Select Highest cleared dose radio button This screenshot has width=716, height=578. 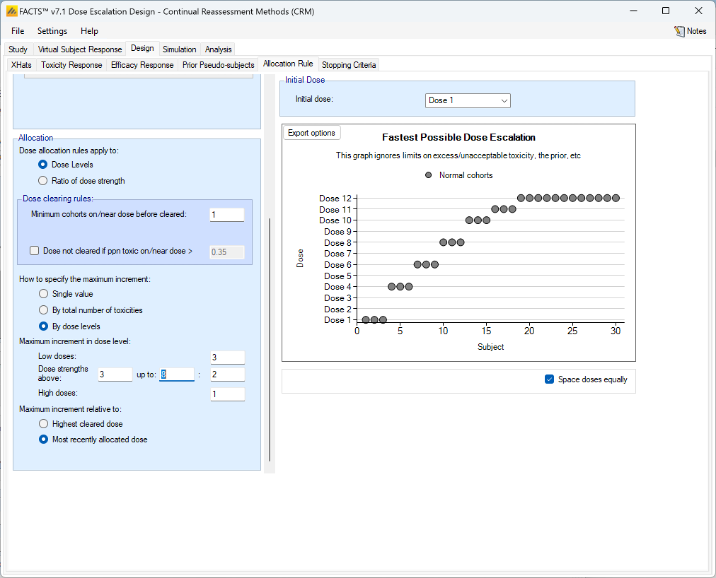tap(43, 423)
